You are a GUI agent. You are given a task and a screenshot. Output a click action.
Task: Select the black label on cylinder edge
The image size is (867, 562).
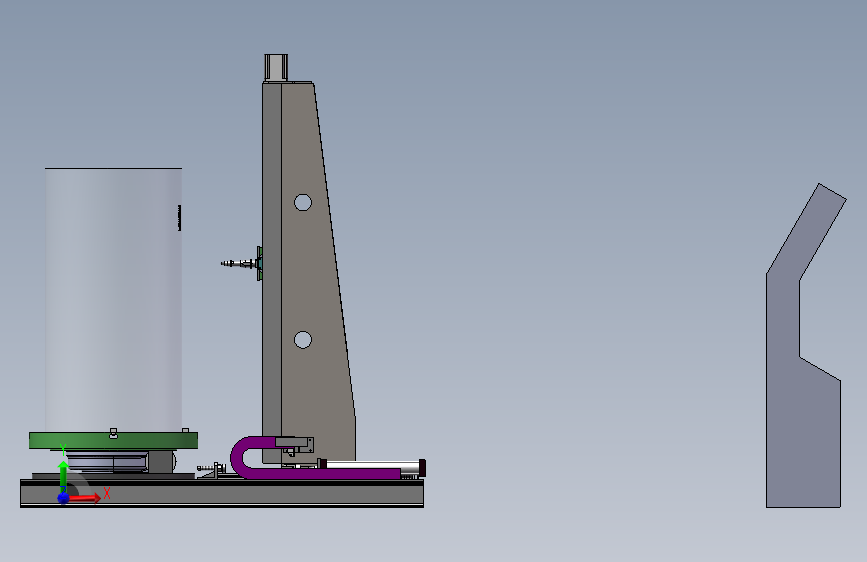coord(179,217)
